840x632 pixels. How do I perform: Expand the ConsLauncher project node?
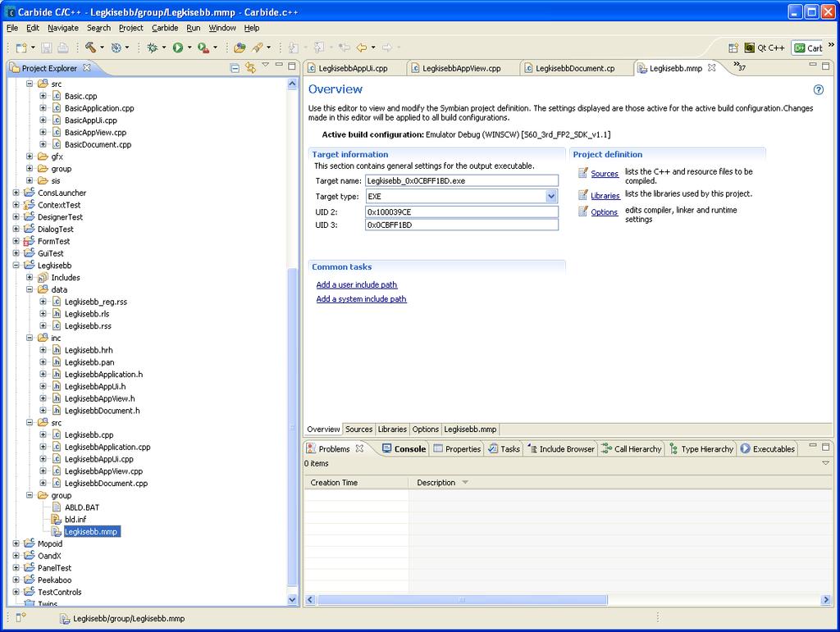16,193
